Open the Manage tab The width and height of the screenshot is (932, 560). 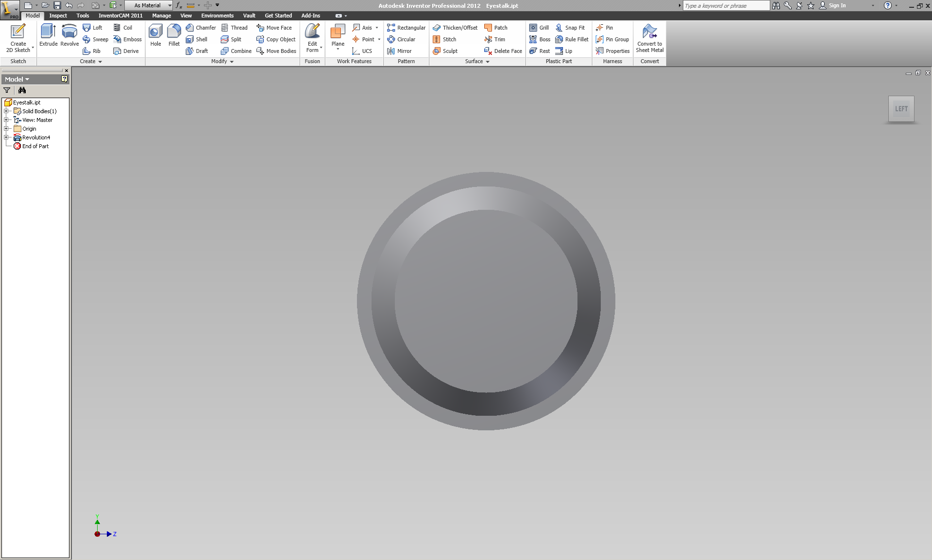[161, 16]
